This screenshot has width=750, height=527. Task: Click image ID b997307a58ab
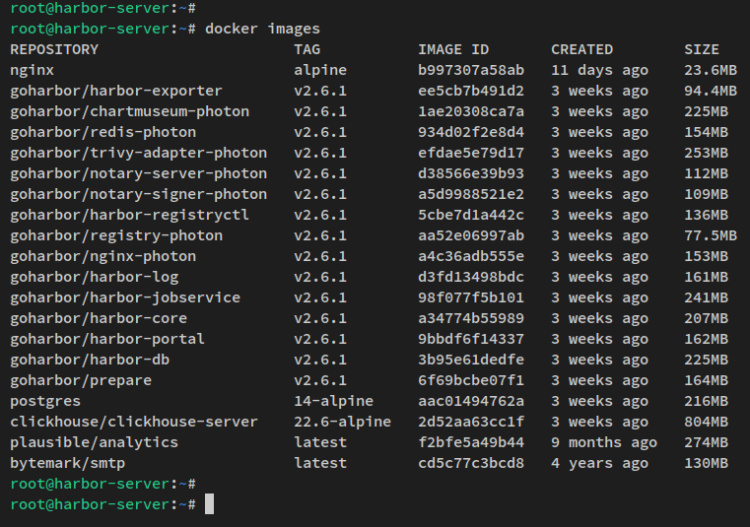pos(470,70)
